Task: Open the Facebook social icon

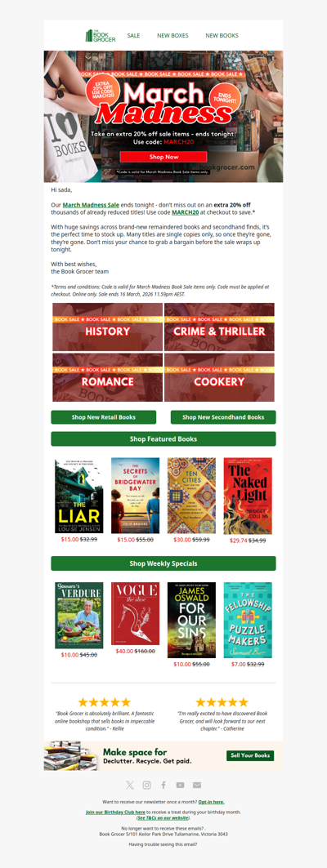Action: pyautogui.click(x=163, y=785)
